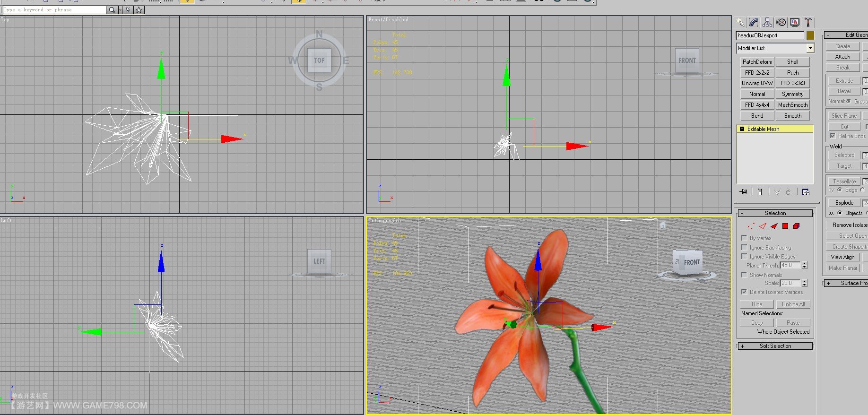Expand the Editable Mesh stack entry
Screen dimensions: 868x415
742,129
